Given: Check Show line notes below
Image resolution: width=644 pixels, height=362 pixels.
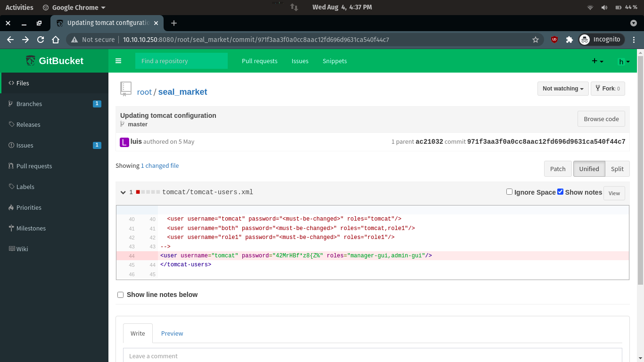Looking at the screenshot, I should point(121,295).
